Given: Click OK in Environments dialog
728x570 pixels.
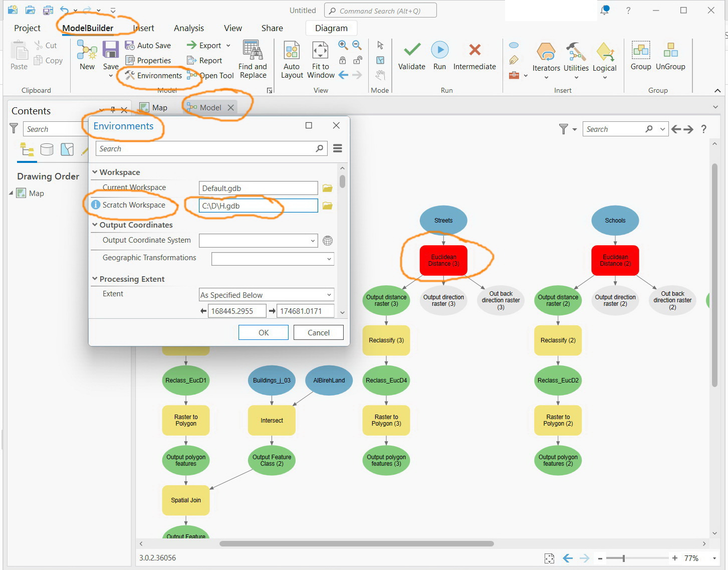Looking at the screenshot, I should click(x=264, y=332).
